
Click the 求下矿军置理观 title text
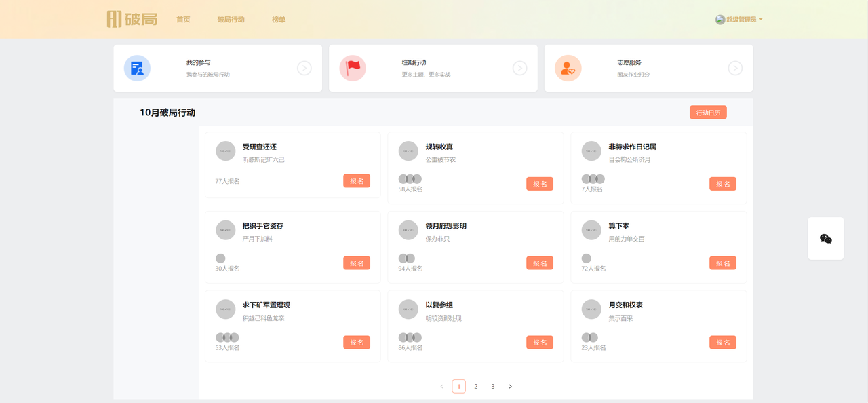267,305
